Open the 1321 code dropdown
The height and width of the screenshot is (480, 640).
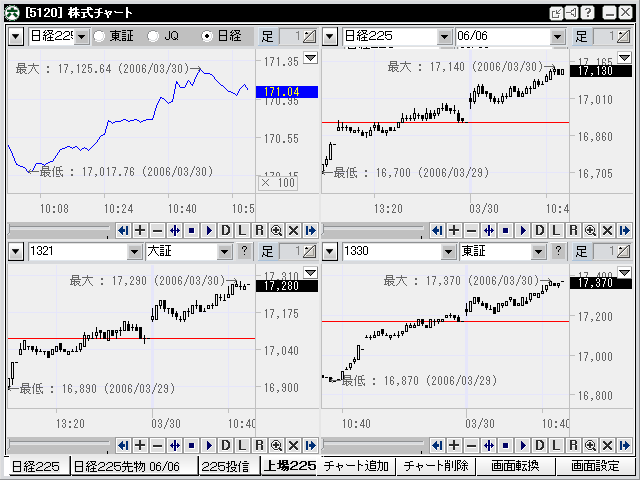[x=134, y=251]
